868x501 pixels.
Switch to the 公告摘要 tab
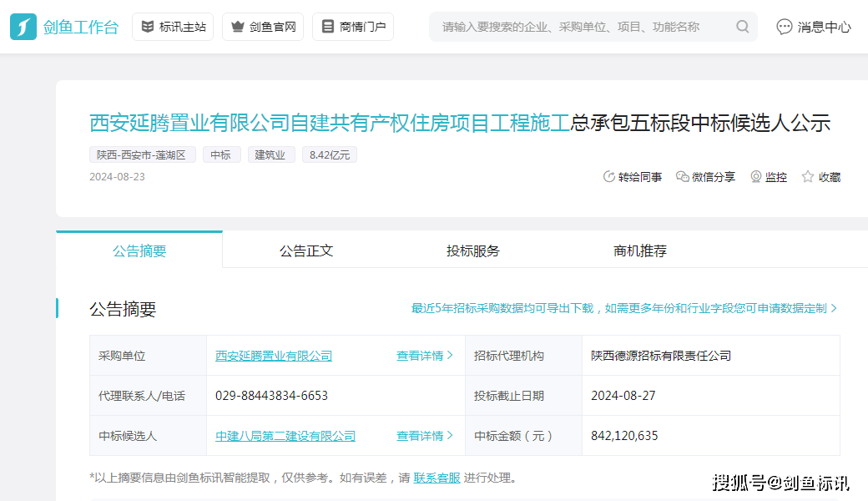click(139, 250)
